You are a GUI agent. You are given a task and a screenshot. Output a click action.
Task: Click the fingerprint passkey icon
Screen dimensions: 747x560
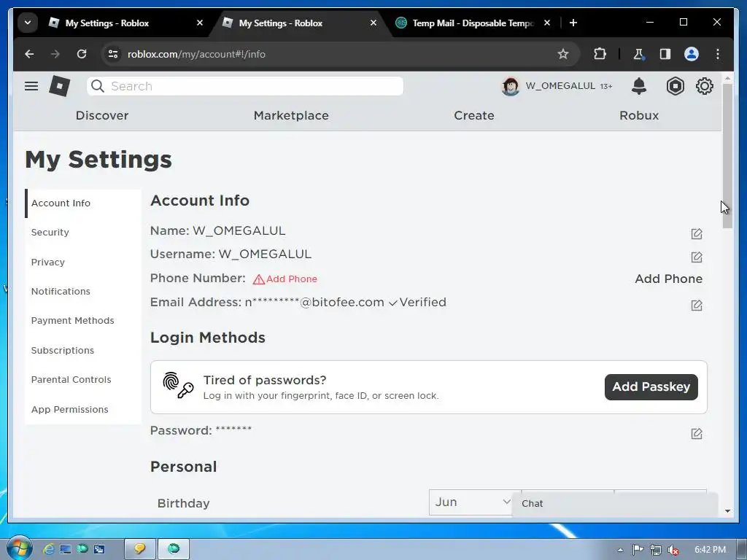click(178, 385)
